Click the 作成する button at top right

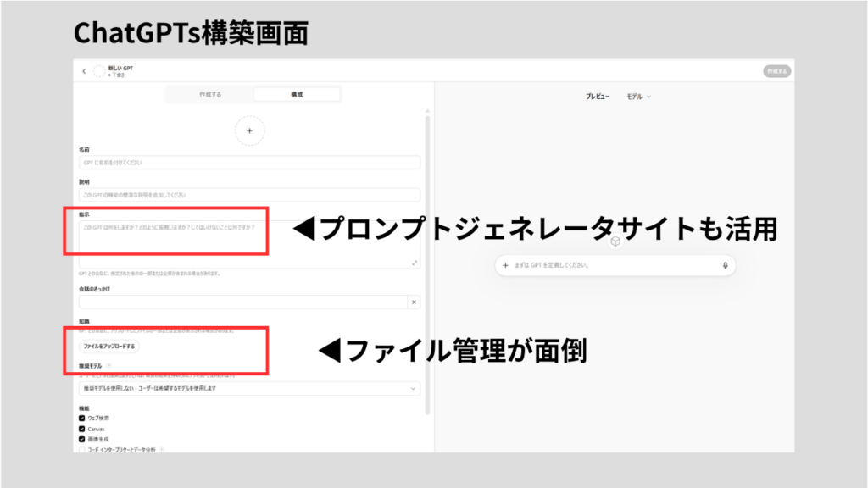(x=776, y=71)
